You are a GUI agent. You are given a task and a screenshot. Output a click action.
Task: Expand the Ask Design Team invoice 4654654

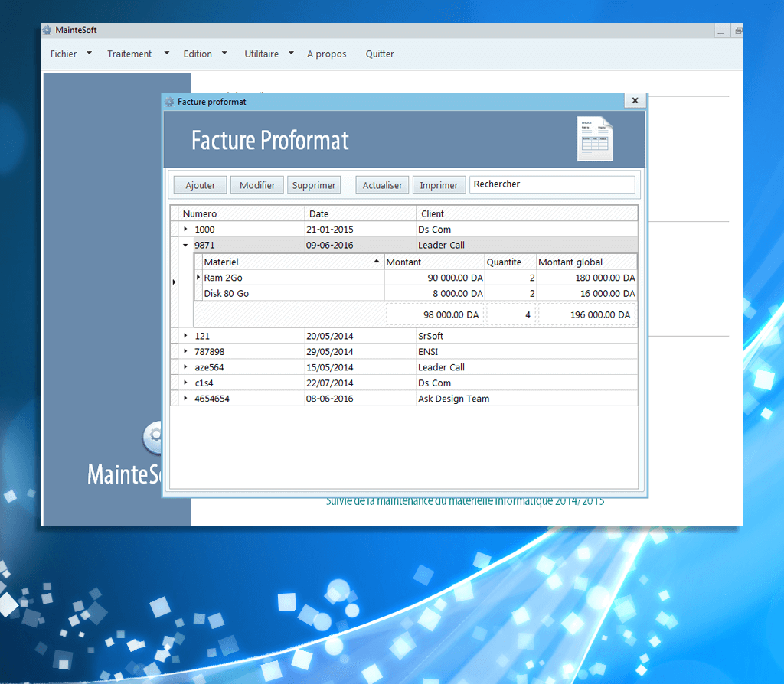tap(185, 399)
